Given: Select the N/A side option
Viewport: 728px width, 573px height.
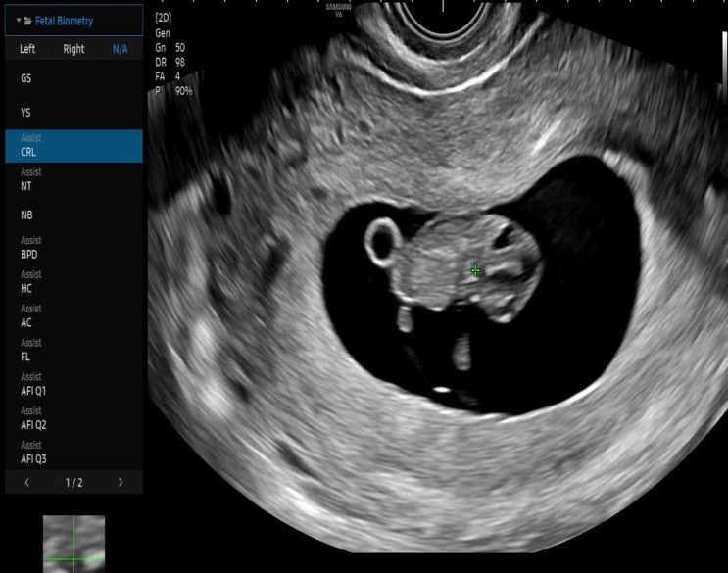Looking at the screenshot, I should pos(120,49).
